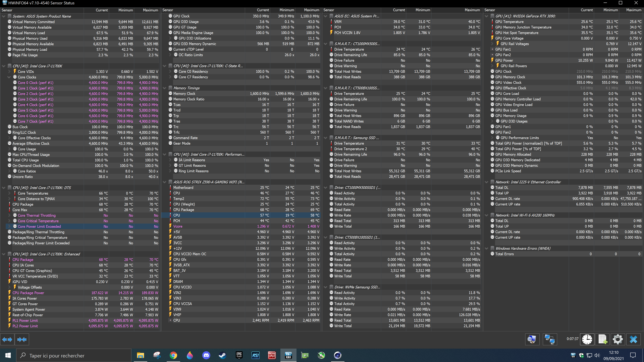Open the remote center networked-computers icon
The width and height of the screenshot is (644, 362).
(550, 339)
